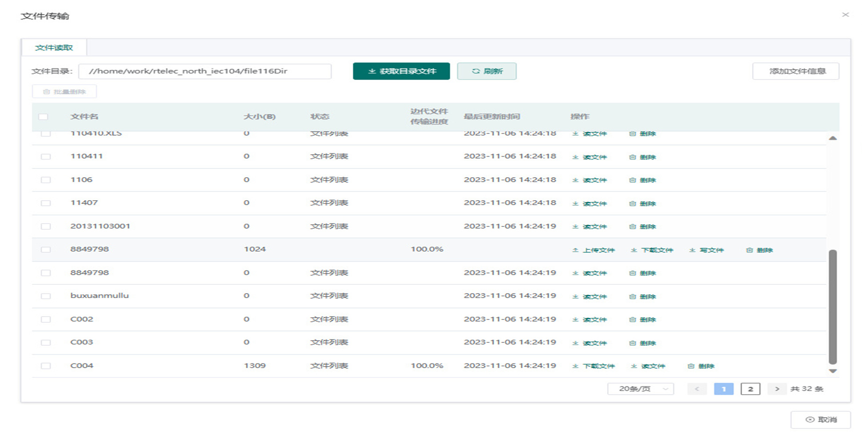The height and width of the screenshot is (442, 868).
Task: Click the table's vertical scrollbar thumb
Action: click(x=832, y=306)
